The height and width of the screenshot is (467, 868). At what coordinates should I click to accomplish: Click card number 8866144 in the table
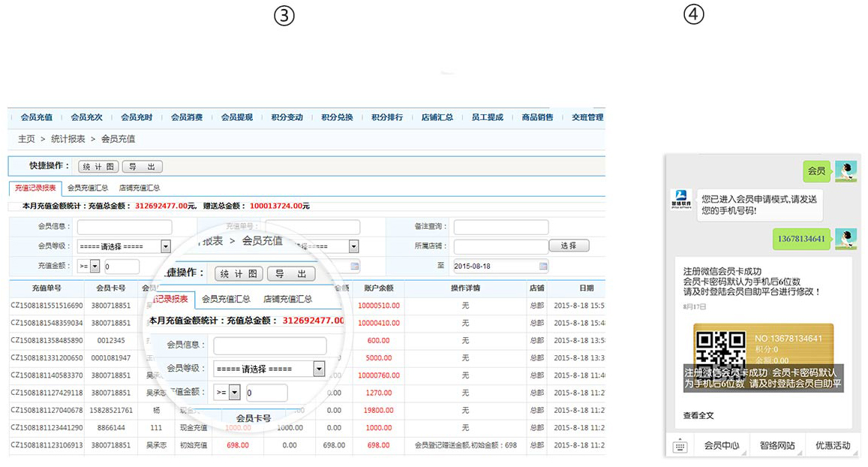(111, 428)
